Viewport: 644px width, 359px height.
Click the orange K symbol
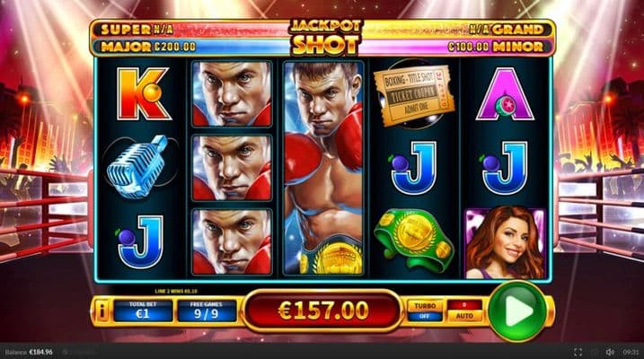(x=143, y=94)
